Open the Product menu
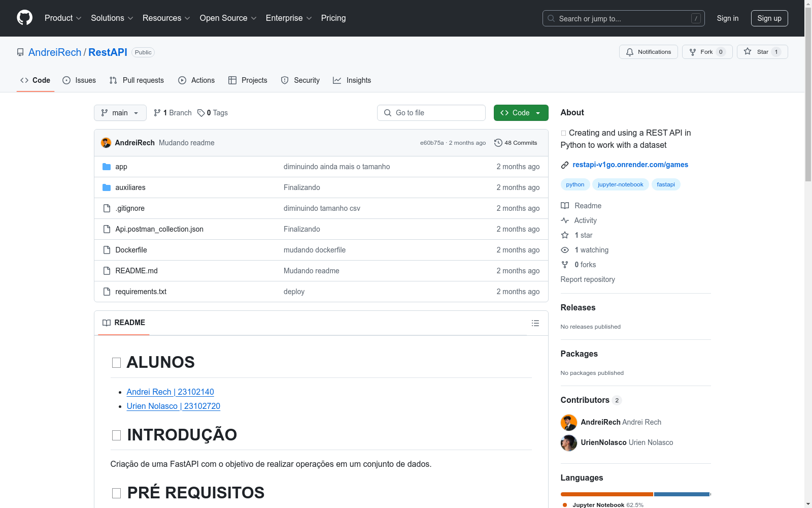This screenshot has width=812, height=508. click(63, 18)
